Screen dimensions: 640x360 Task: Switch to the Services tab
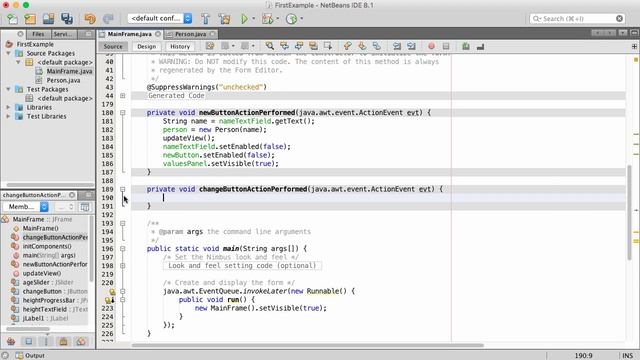[63, 34]
